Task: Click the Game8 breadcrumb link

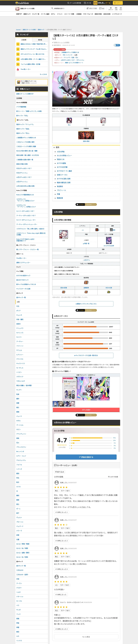Action: (x=18, y=30)
